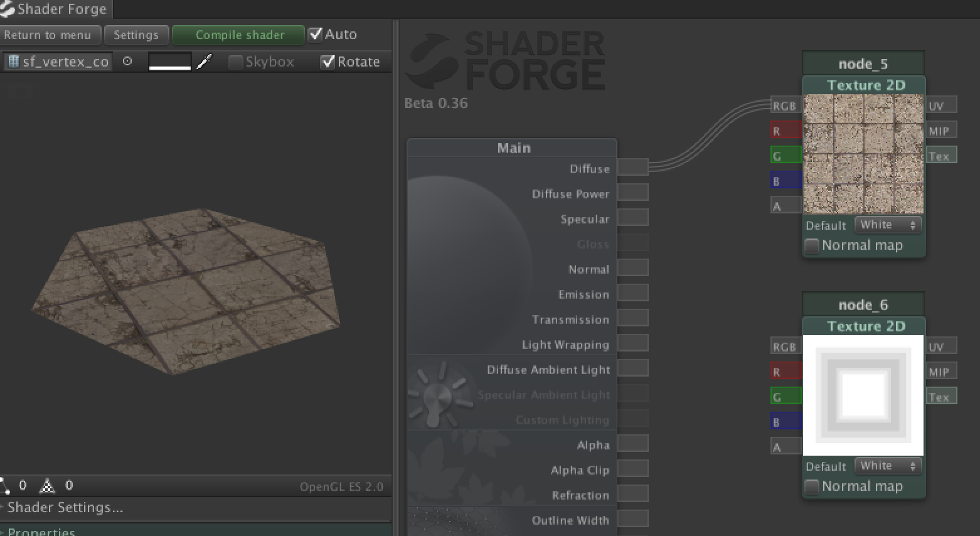The image size is (980, 536).
Task: Click the color eyedropper icon
Action: point(205,62)
